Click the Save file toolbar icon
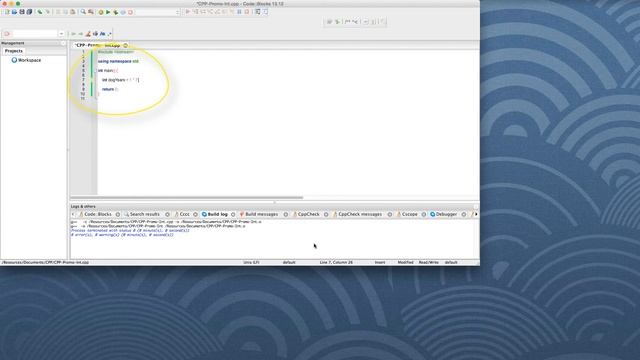640x360 pixels. point(22,12)
